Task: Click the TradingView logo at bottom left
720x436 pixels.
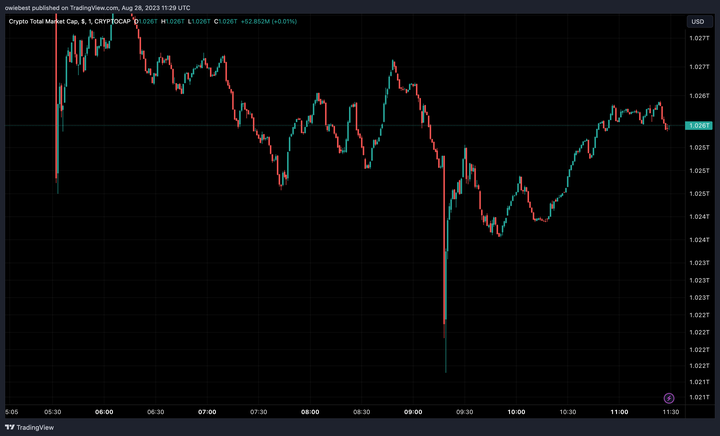Action: point(29,427)
